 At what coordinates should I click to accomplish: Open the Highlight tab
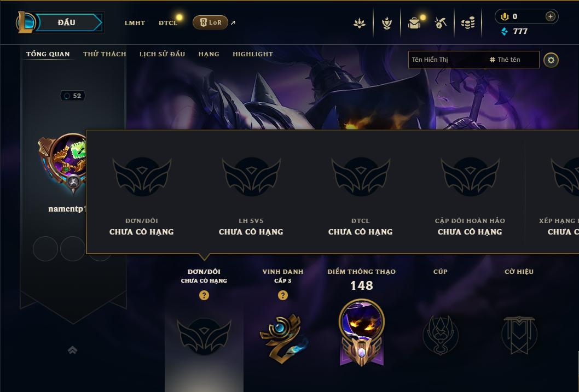(x=253, y=54)
